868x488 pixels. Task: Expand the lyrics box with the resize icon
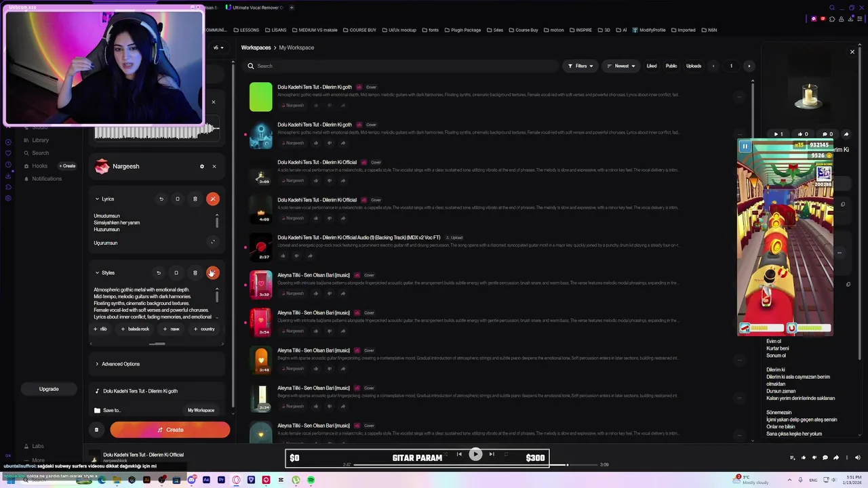click(x=213, y=242)
